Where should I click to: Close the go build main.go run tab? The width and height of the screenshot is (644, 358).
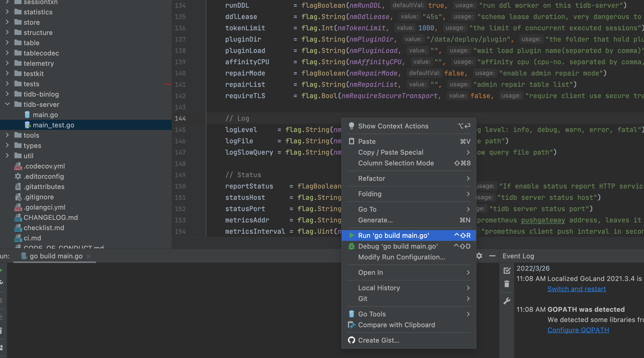click(88, 256)
